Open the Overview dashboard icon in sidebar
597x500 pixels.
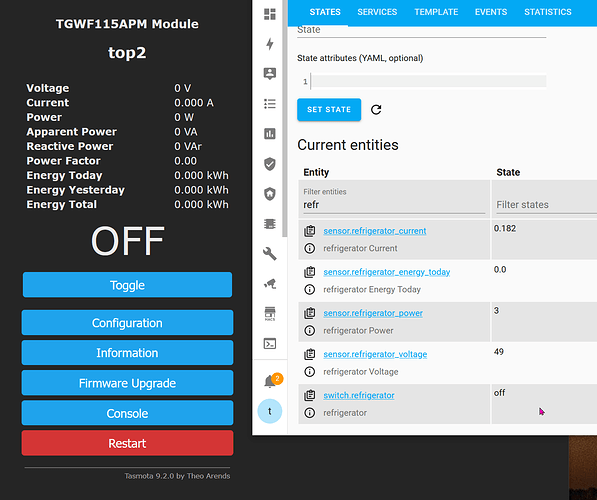coord(270,14)
